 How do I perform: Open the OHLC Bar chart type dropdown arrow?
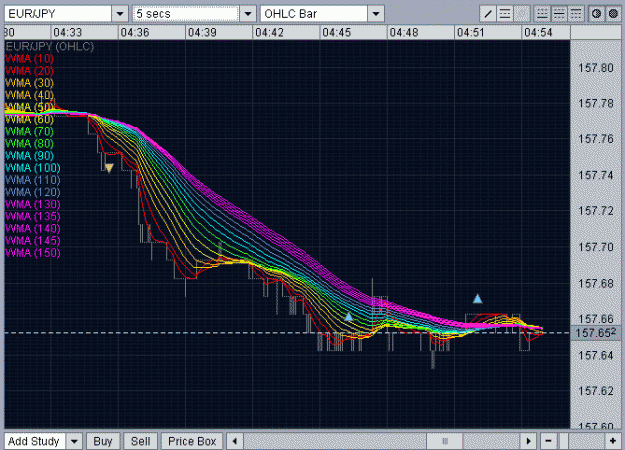pos(375,14)
